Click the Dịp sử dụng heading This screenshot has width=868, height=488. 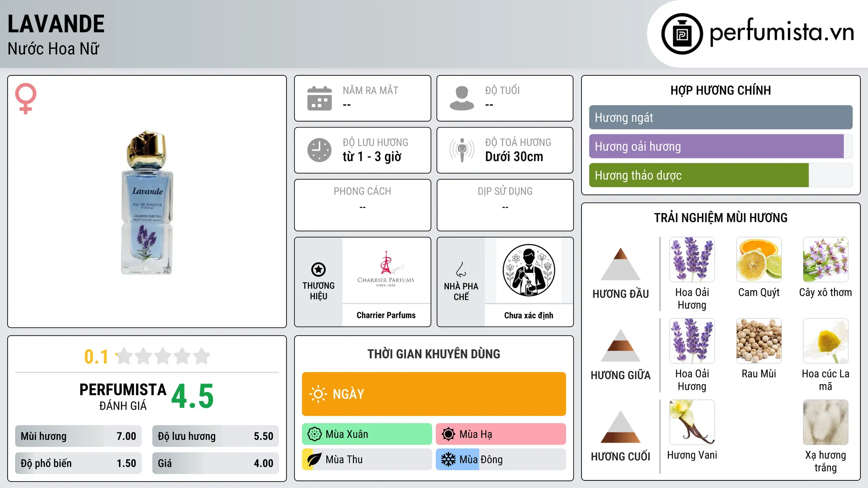(505, 191)
